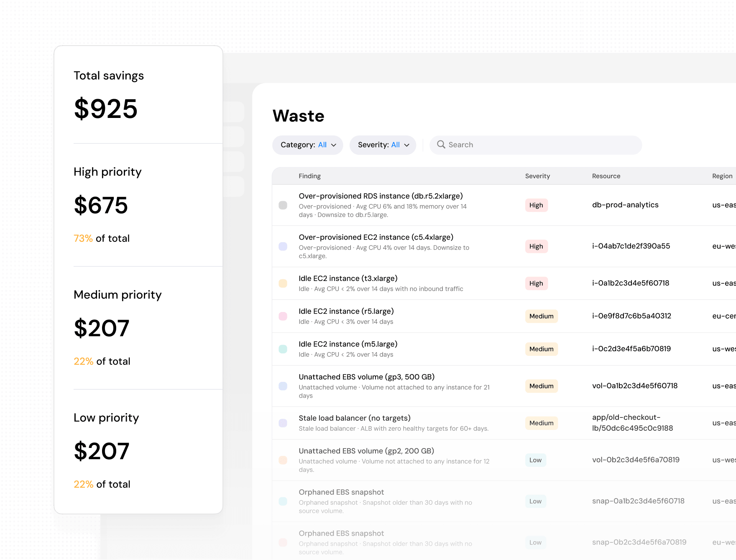Click resource i-0a1b2c3d4e5f60718
Viewport: 736px width, 560px height.
631,283
